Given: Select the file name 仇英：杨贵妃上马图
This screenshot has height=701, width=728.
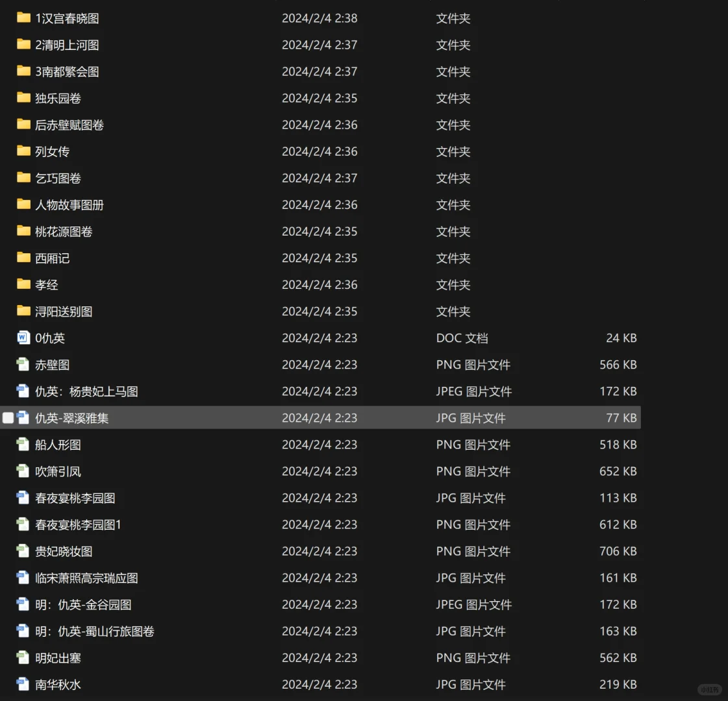Looking at the screenshot, I should 87,391.
